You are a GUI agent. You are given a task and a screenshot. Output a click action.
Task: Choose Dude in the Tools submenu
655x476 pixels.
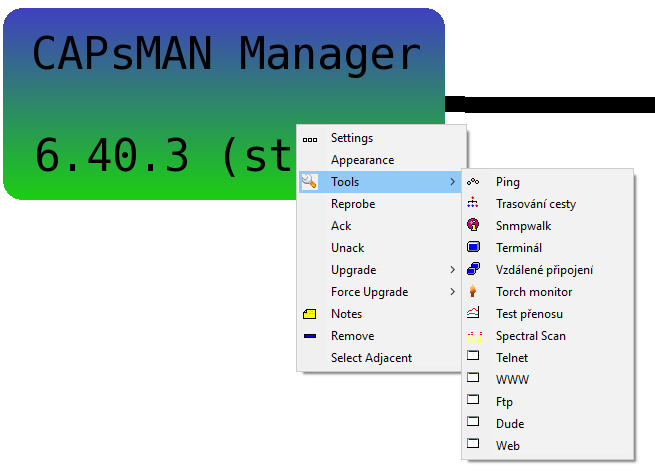point(548,423)
